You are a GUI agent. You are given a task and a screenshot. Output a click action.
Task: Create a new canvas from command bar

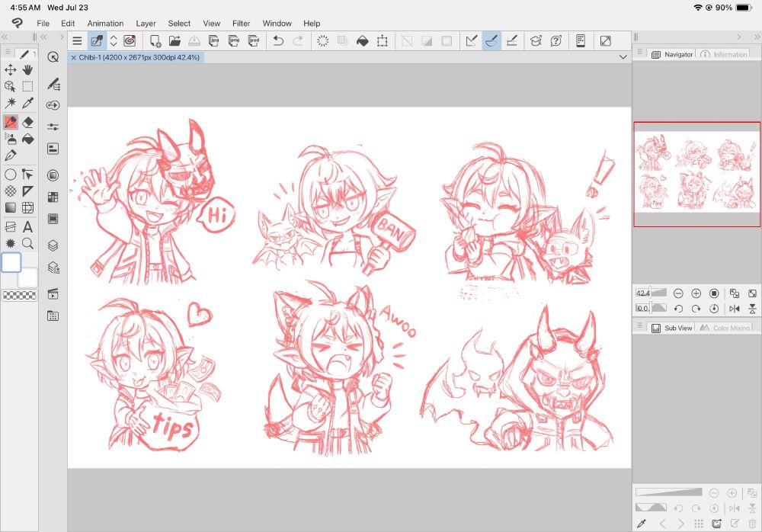[155, 41]
